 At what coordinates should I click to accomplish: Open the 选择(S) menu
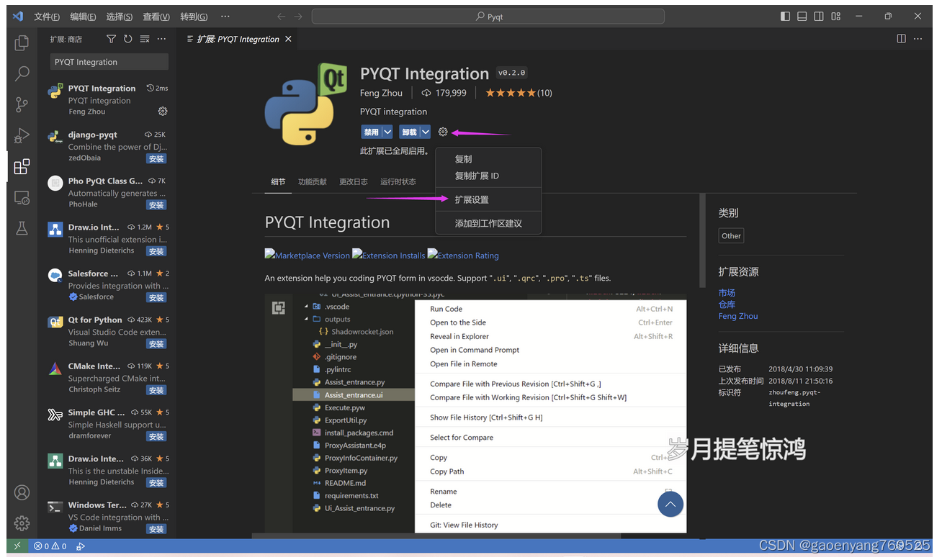119,17
